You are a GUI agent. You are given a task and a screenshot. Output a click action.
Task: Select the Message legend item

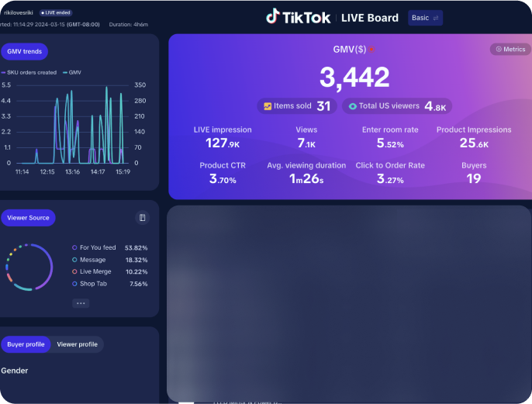[x=89, y=260]
